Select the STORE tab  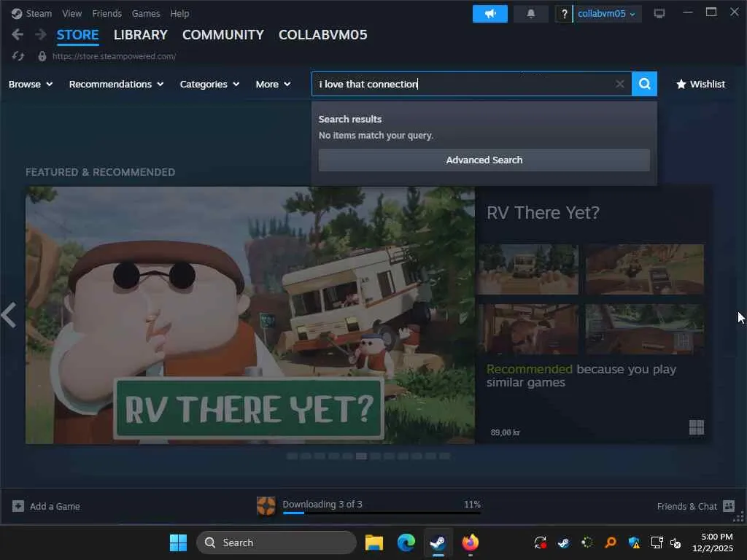pos(77,35)
